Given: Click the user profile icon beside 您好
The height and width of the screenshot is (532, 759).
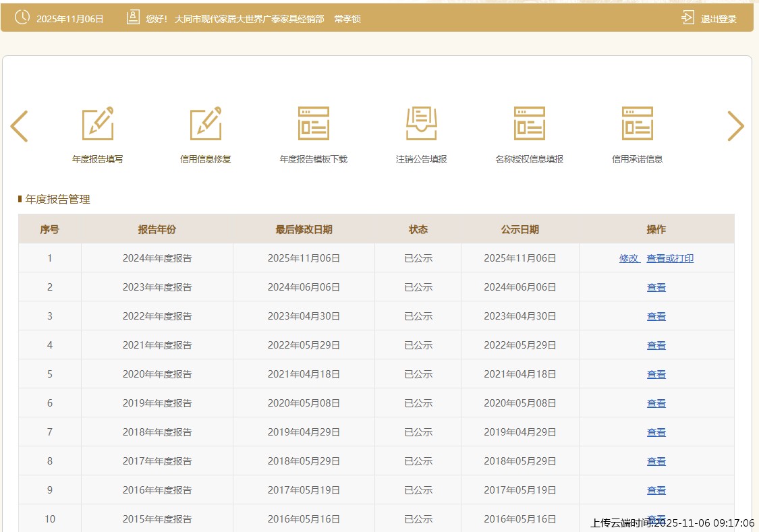Looking at the screenshot, I should click(133, 18).
